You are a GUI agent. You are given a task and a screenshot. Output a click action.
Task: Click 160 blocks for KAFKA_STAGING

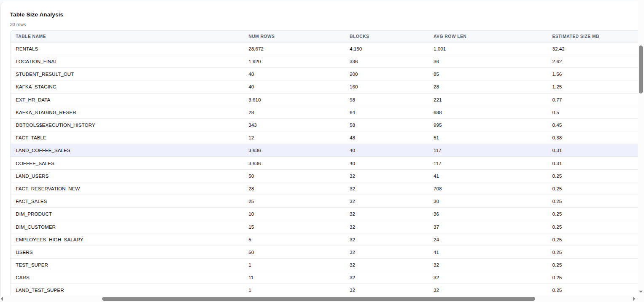click(x=354, y=87)
